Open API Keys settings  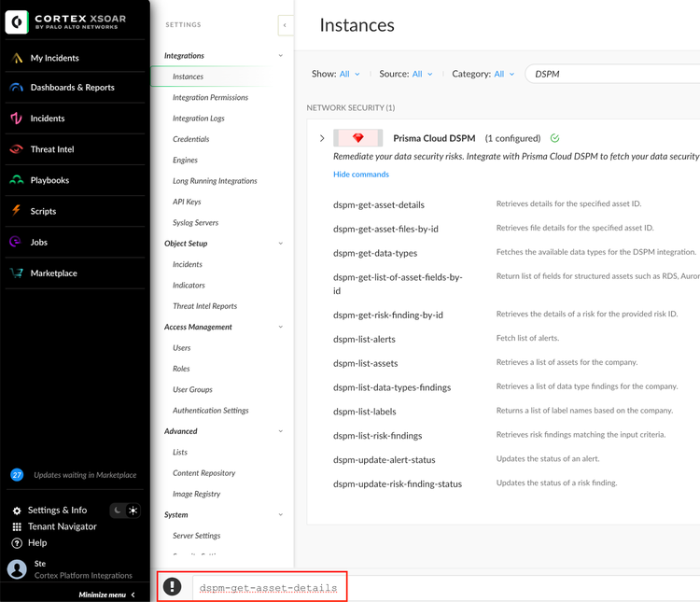pos(187,202)
